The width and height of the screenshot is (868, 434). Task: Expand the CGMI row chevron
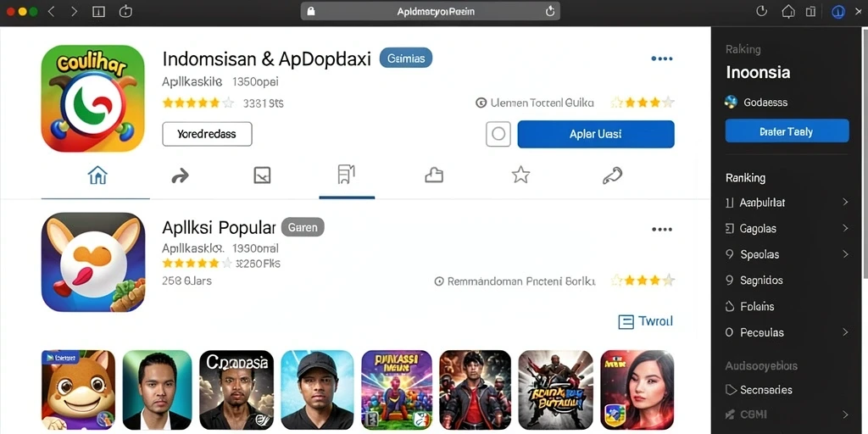[x=845, y=414]
